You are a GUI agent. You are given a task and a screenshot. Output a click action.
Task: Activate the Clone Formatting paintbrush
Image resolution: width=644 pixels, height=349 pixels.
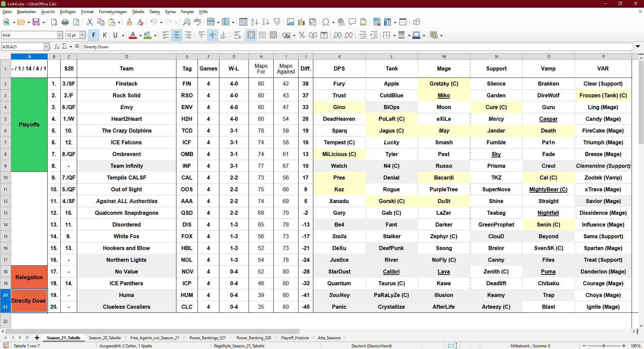pyautogui.click(x=129, y=22)
